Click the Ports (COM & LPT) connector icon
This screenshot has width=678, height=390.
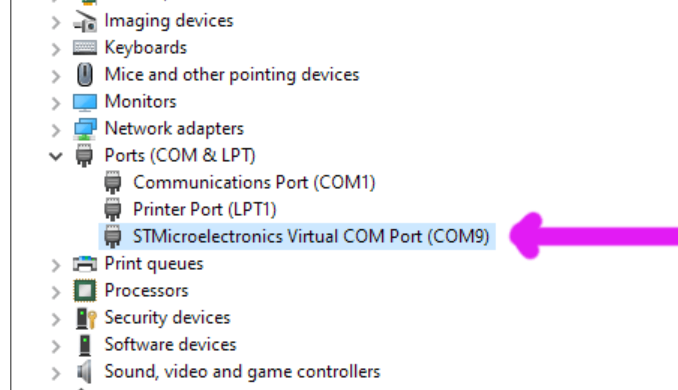click(x=84, y=156)
